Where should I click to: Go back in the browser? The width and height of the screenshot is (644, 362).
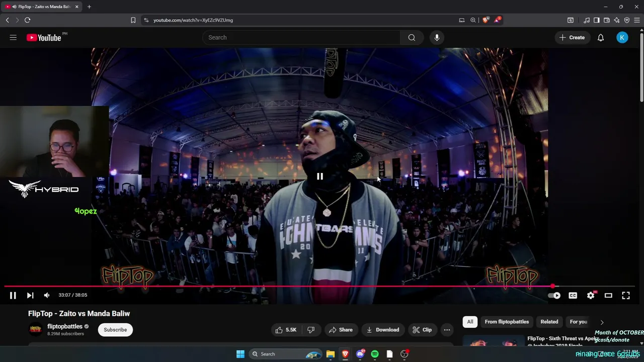7,20
